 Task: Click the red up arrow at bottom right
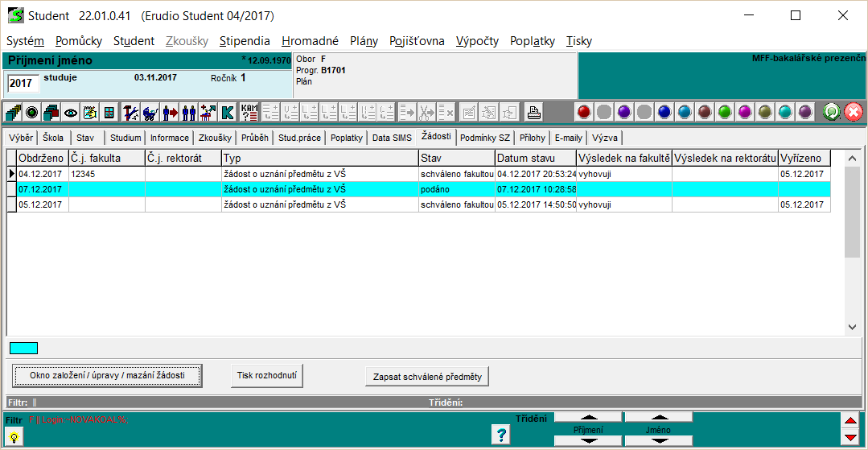click(x=849, y=421)
